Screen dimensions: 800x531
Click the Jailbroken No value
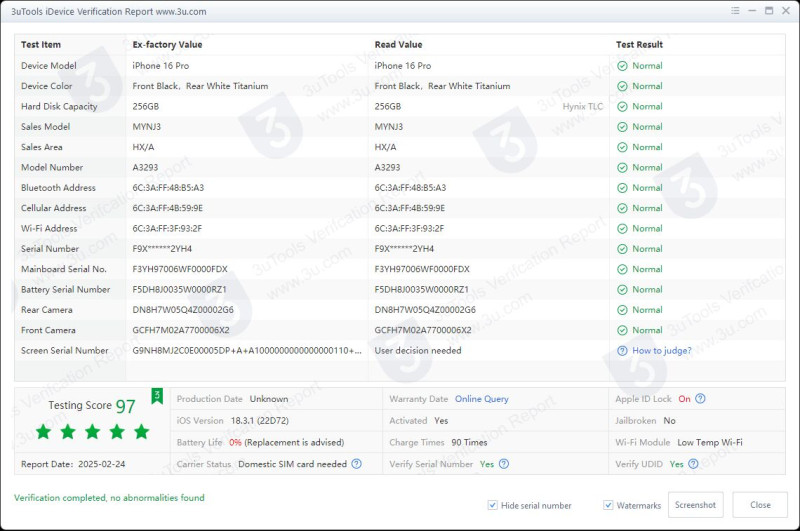[669, 421]
